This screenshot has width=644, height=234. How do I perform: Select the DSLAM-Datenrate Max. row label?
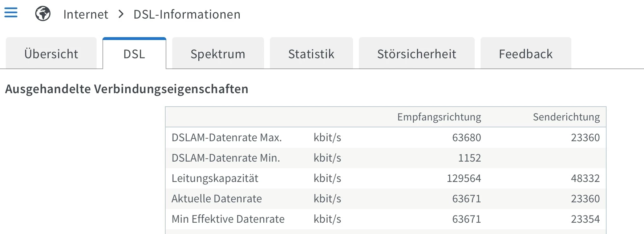pos(227,138)
